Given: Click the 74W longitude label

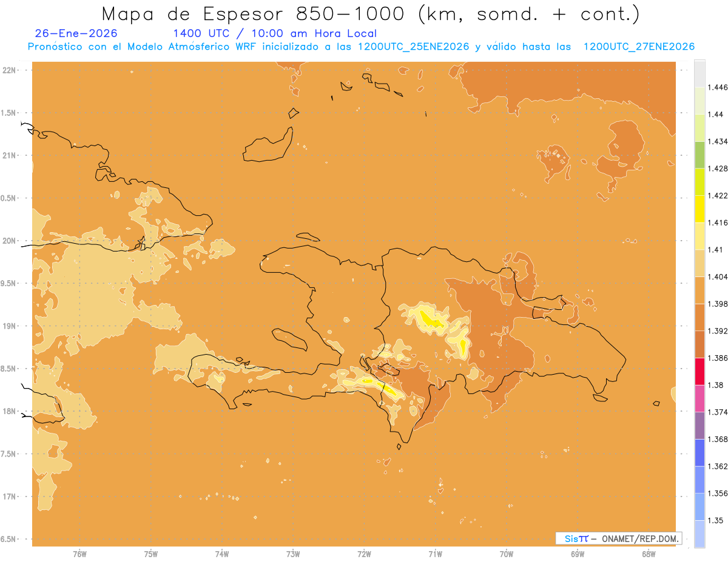Looking at the screenshot, I should coord(221,554).
